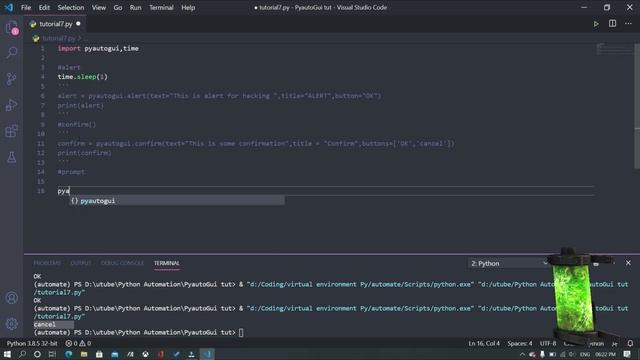The height and width of the screenshot is (360, 640).
Task: Switch to the OUTPUT panel tab
Action: point(80,263)
